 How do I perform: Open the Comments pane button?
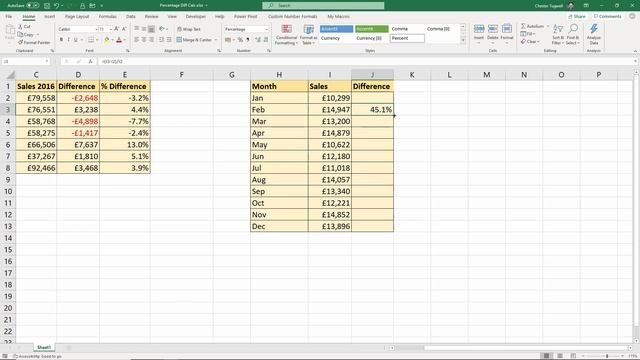coord(607,16)
